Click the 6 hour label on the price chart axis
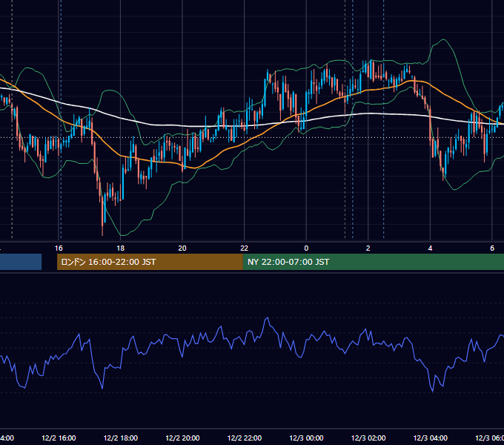This screenshot has width=504, height=445. pyautogui.click(x=492, y=248)
